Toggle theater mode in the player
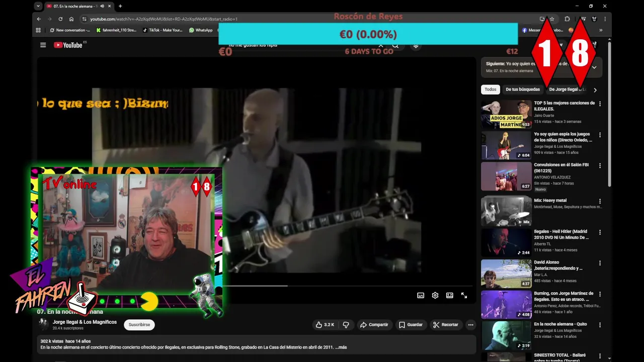This screenshot has width=644, height=362. (450, 296)
